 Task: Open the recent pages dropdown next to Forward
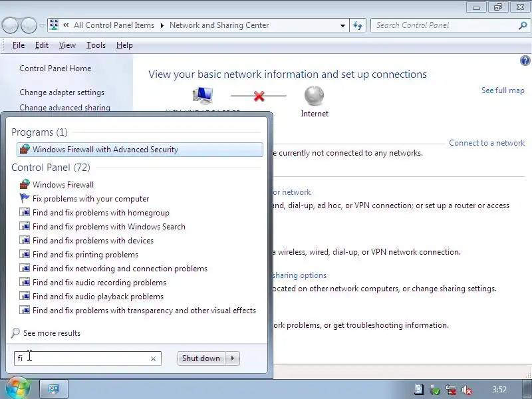[42, 26]
